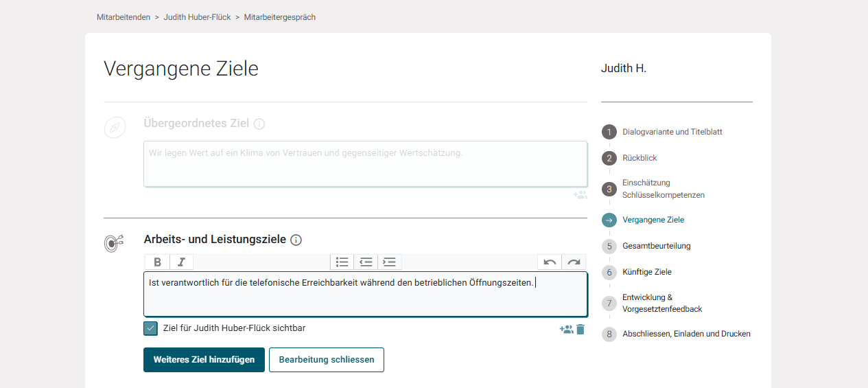Screen dimensions: 868x388
Task: Click the Übergeordnetes Ziel text box
Action: [365, 163]
